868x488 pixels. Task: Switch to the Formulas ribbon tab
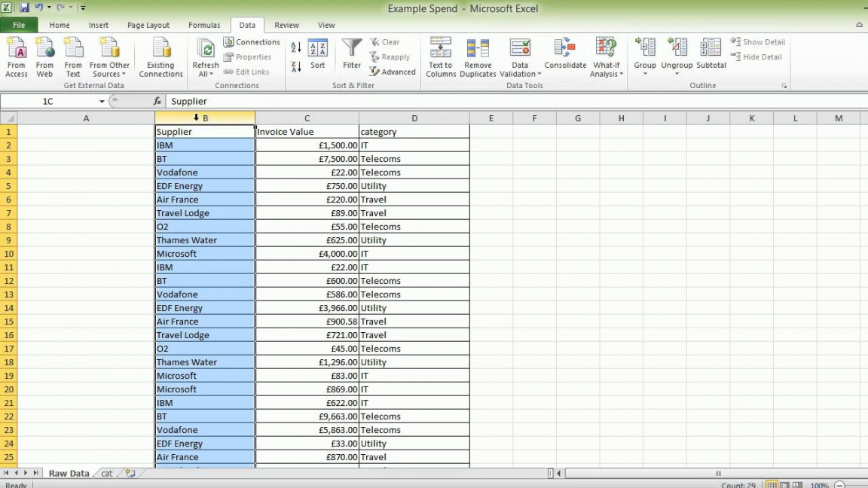[x=204, y=25]
